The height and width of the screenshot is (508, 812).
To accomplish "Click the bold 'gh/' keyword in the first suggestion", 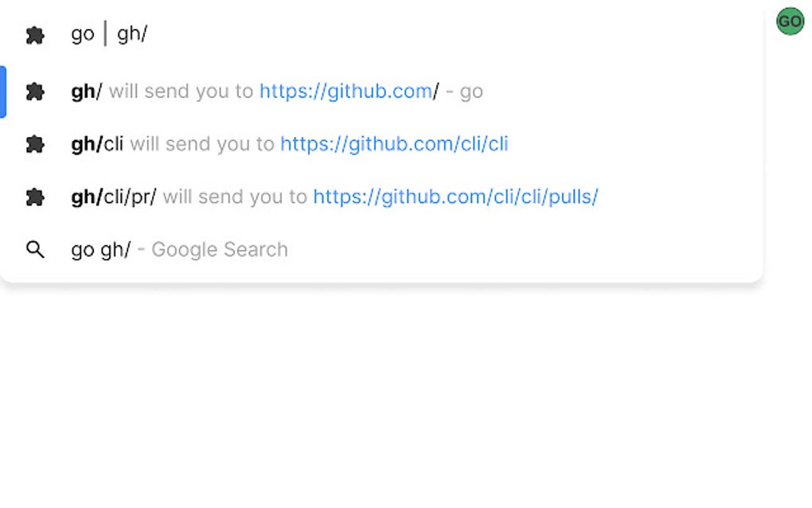I will pyautogui.click(x=87, y=92).
